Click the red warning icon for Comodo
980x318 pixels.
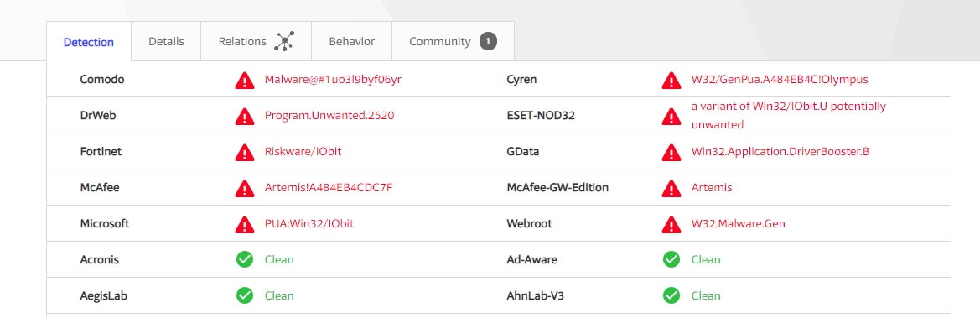[x=245, y=80]
